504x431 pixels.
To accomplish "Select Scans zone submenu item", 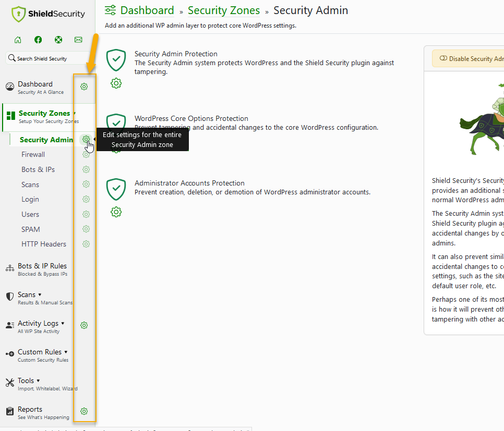I will (x=30, y=184).
